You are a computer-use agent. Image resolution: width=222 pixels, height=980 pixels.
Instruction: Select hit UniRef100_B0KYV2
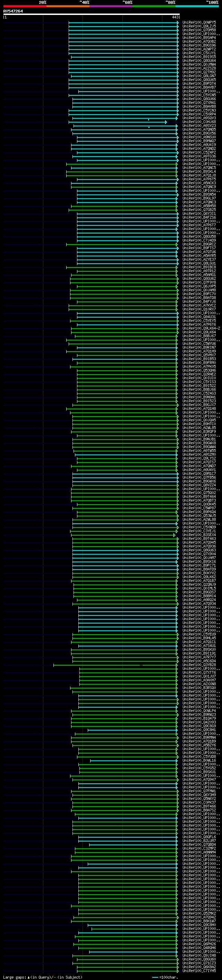(x=199, y=573)
